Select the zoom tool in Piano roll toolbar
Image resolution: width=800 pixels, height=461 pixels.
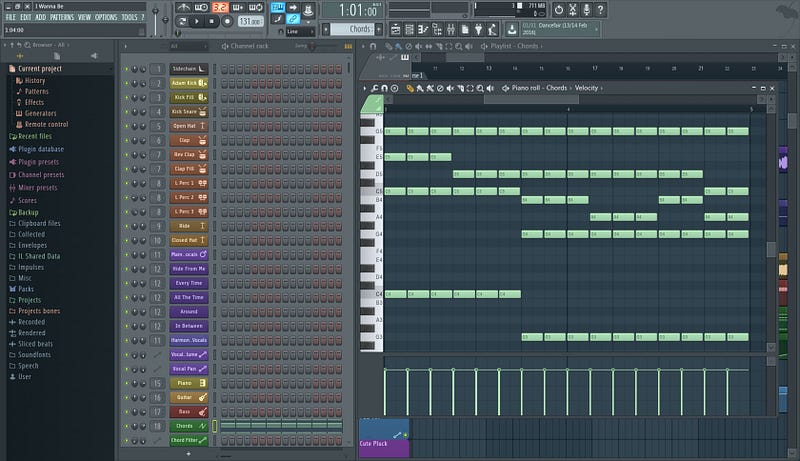[x=480, y=88]
